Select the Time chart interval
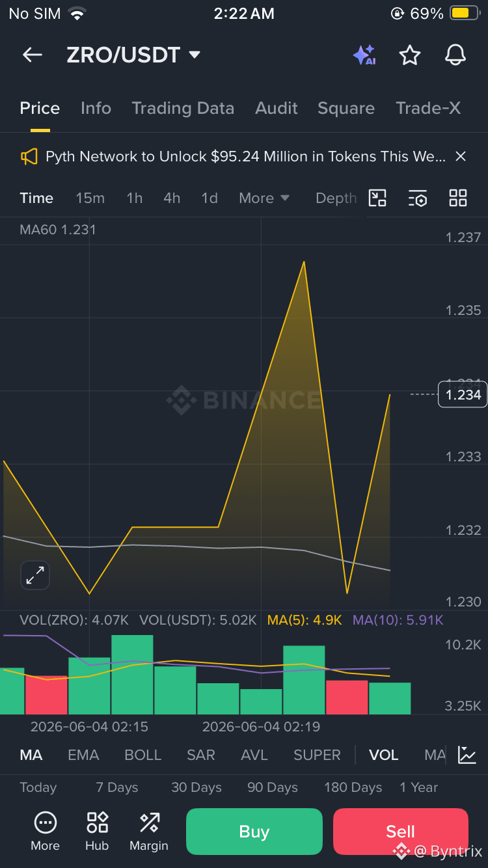Viewport: 488px width, 868px height. pos(36,198)
